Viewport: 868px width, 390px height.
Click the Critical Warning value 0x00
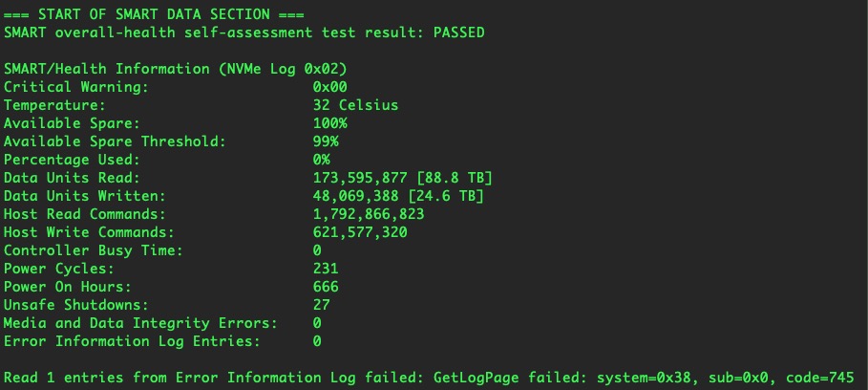[x=329, y=87]
